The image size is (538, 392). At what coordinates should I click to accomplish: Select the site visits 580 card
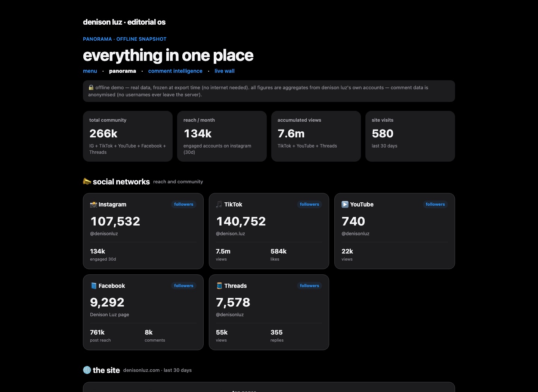[410, 136]
